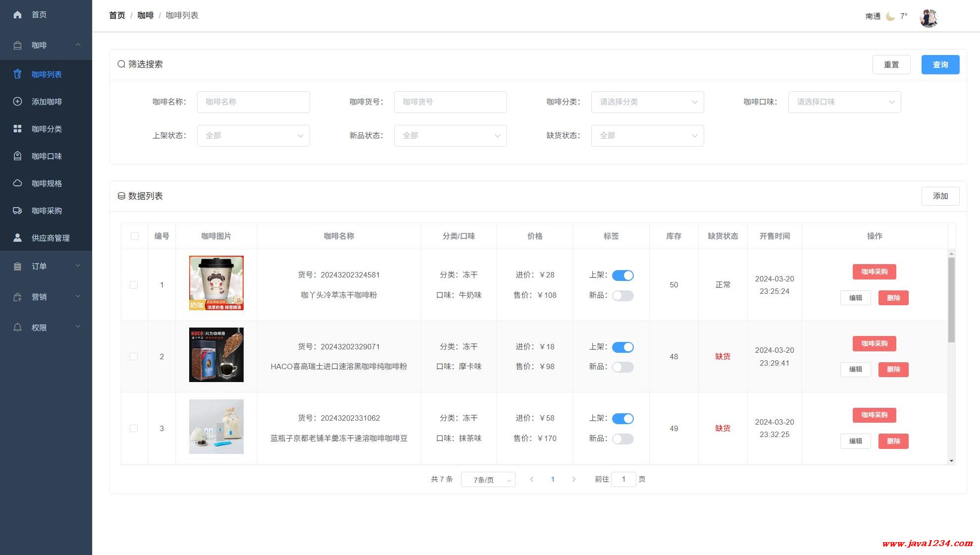Turn off 上架 switch for coffee 1
The image size is (980, 555).
622,276
